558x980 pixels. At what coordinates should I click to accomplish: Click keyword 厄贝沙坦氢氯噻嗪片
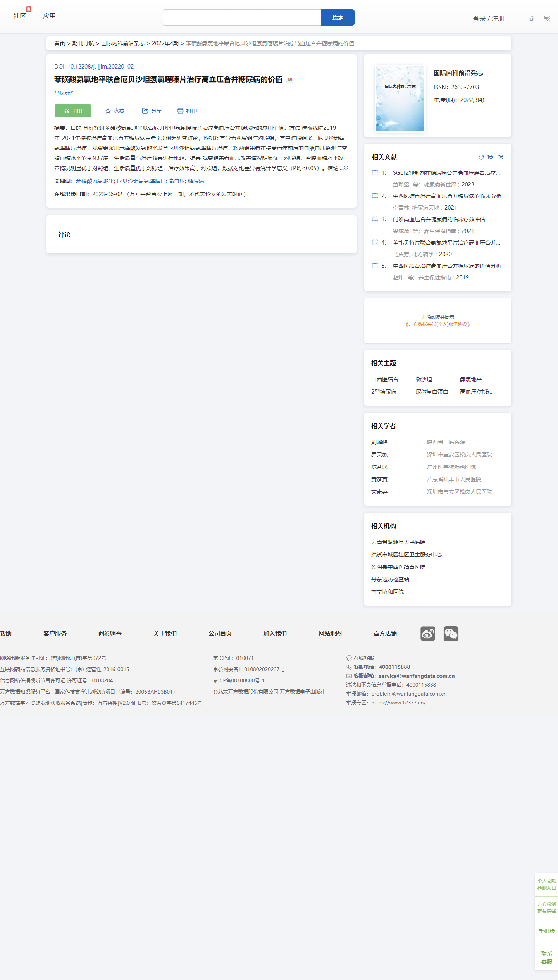coord(141,181)
